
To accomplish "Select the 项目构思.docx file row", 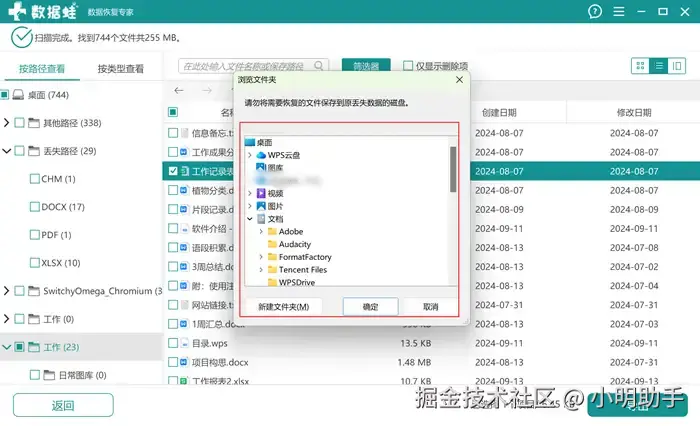I will coord(431,362).
